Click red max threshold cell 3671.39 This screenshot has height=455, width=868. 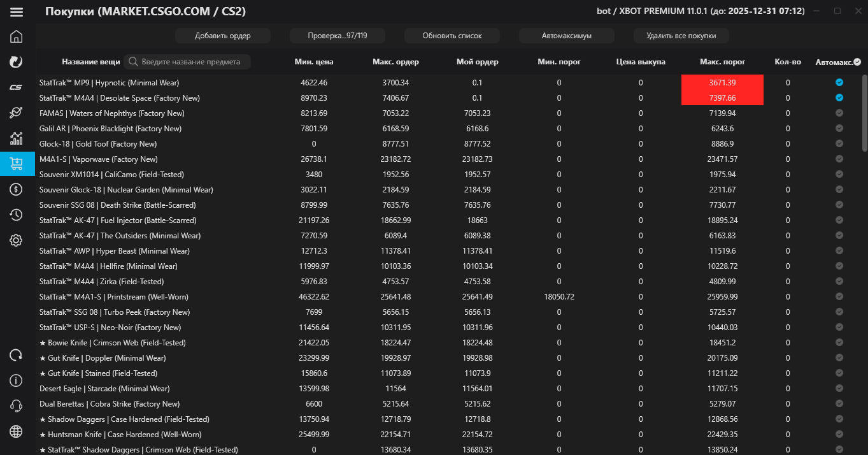pos(722,83)
